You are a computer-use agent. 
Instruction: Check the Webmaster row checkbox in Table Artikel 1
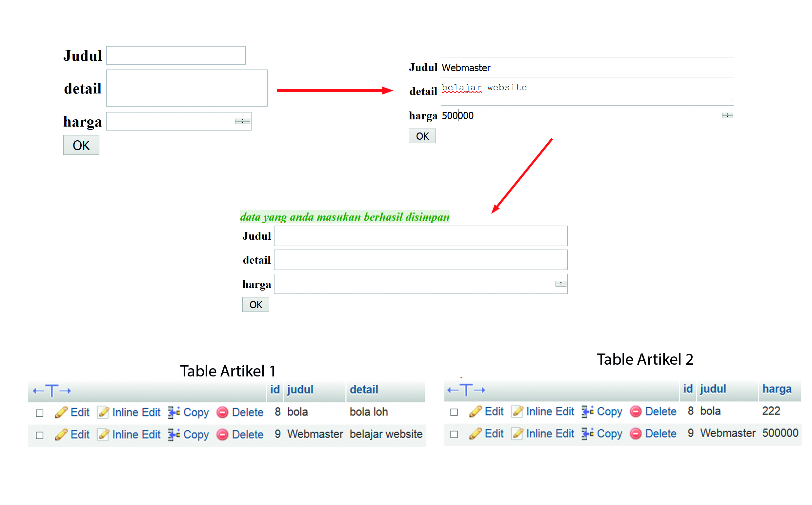(40, 435)
